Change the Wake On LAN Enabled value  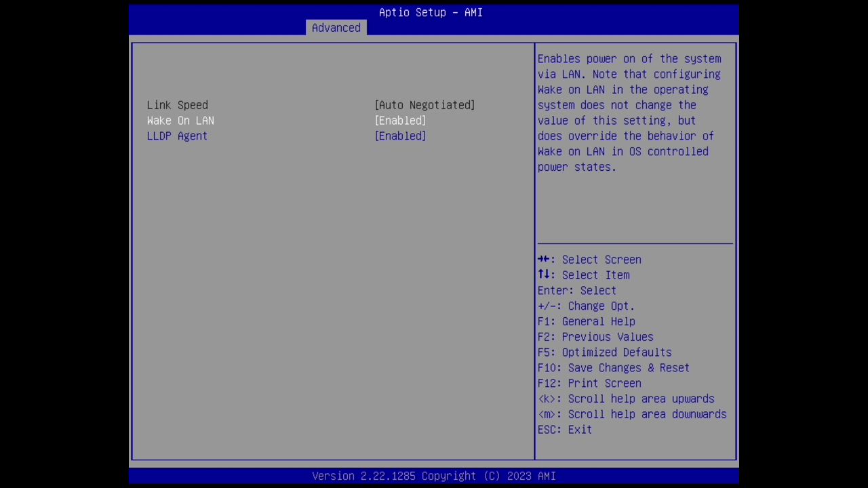400,121
